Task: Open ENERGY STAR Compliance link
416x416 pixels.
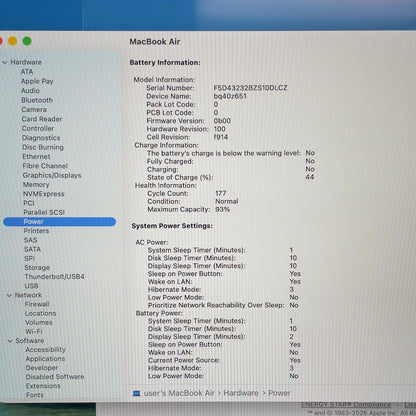Action: click(x=346, y=405)
